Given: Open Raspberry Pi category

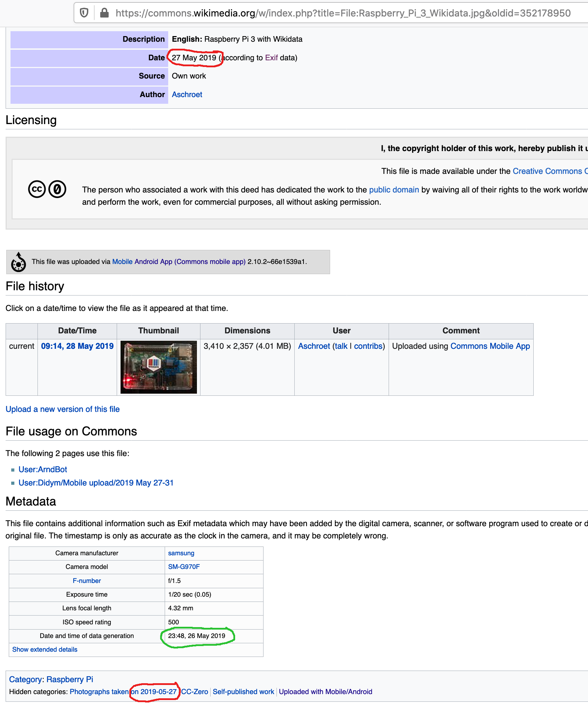Looking at the screenshot, I should pos(70,679).
